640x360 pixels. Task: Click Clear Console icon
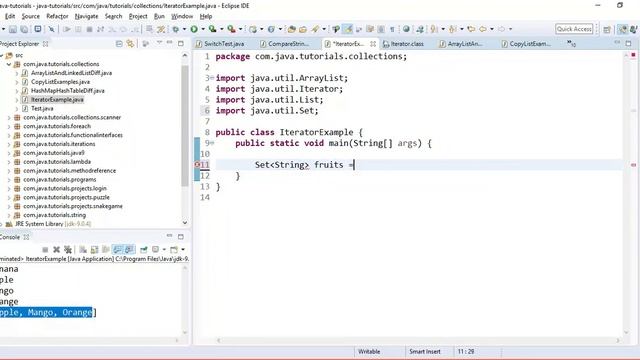83,250
